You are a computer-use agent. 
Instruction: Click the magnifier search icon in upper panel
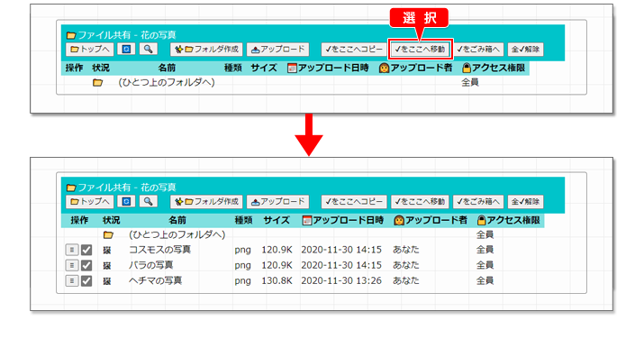tap(148, 50)
